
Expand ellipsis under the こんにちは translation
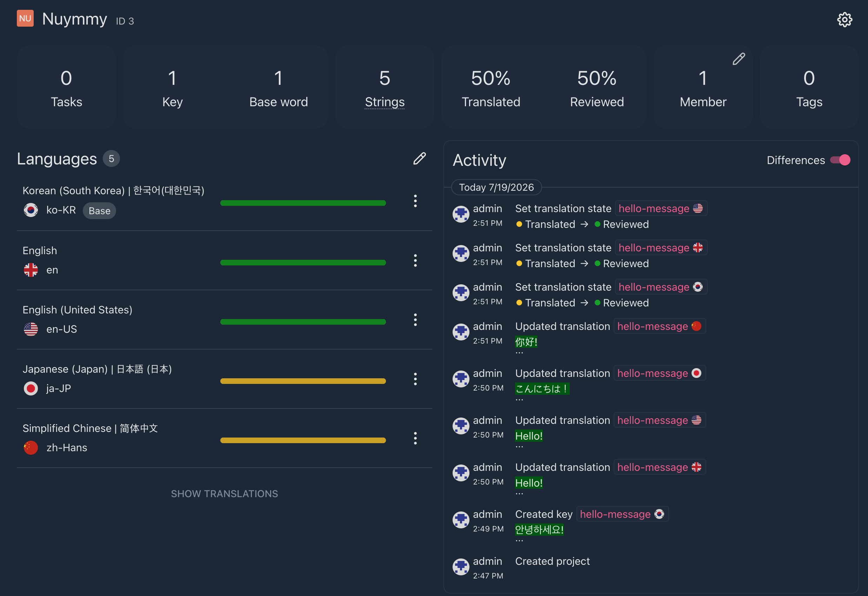519,399
